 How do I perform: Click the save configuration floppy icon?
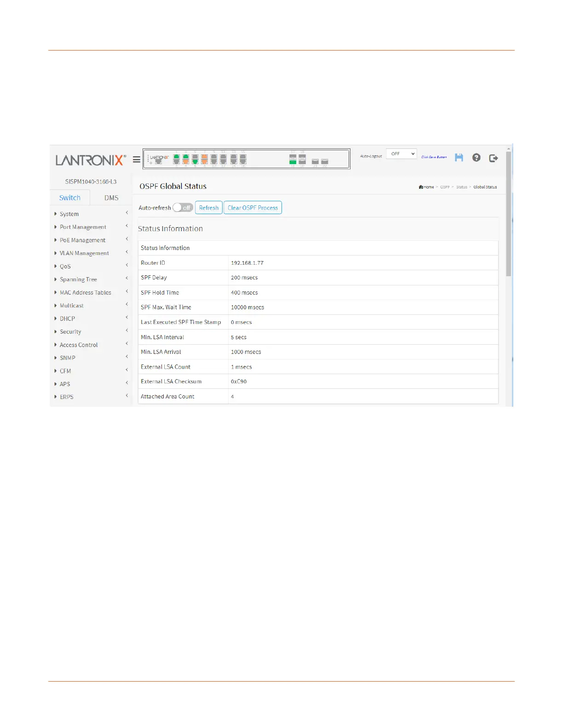pyautogui.click(x=459, y=158)
